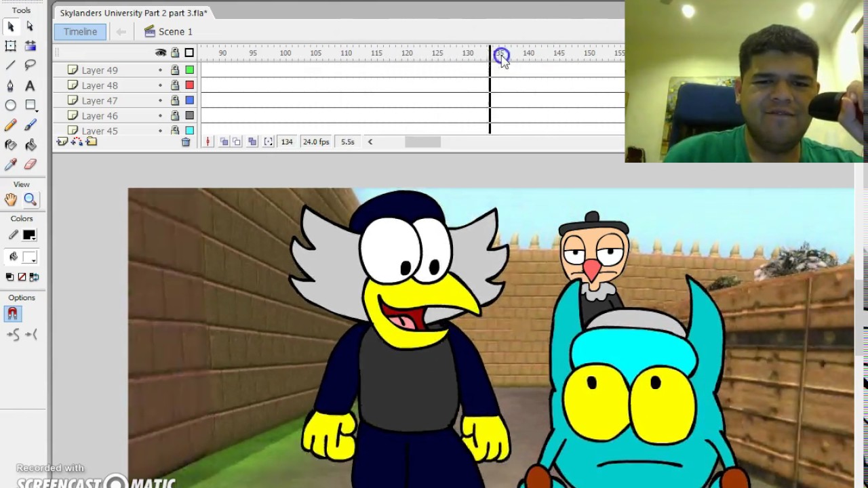This screenshot has width=868, height=488.
Task: Toggle Onion Skin button
Action: click(224, 142)
